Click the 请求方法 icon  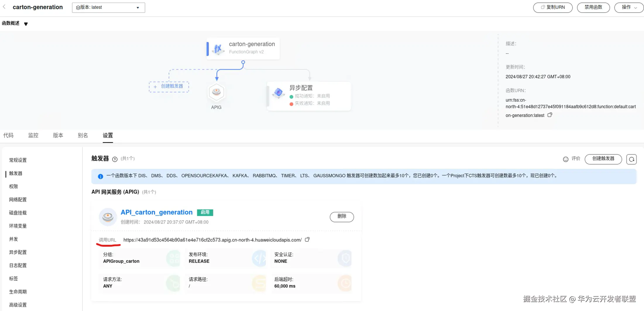[173, 283]
